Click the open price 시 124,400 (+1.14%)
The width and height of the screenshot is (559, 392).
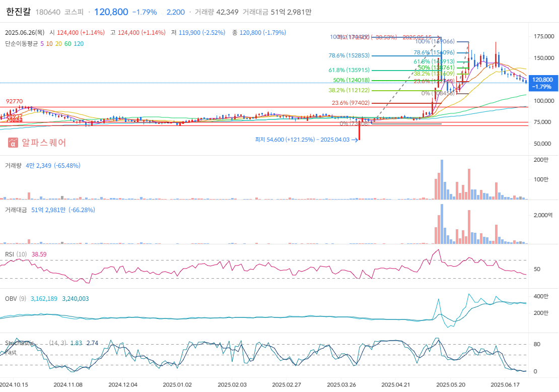[x=77, y=32]
